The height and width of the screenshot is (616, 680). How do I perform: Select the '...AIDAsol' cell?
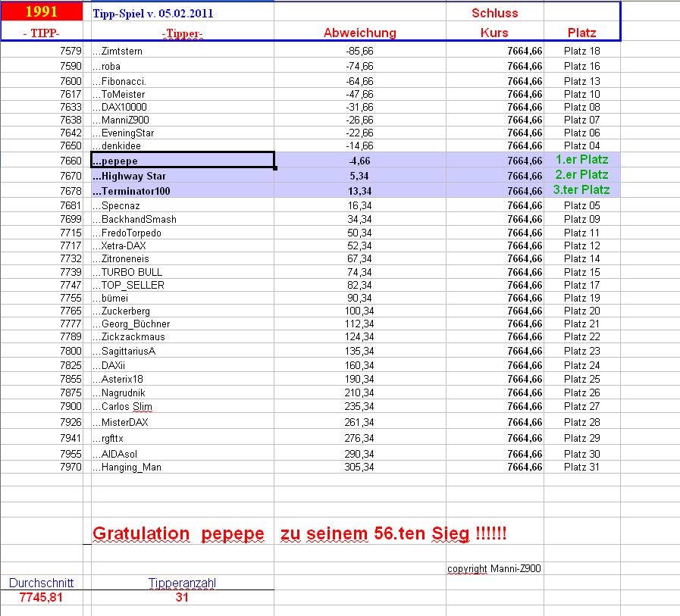(x=183, y=454)
